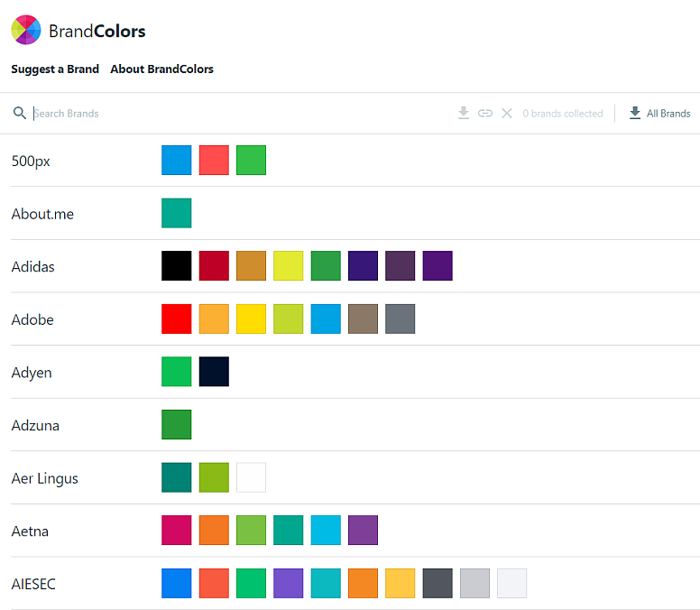Clear the collection with the X icon
This screenshot has width=700, height=610.
[507, 113]
